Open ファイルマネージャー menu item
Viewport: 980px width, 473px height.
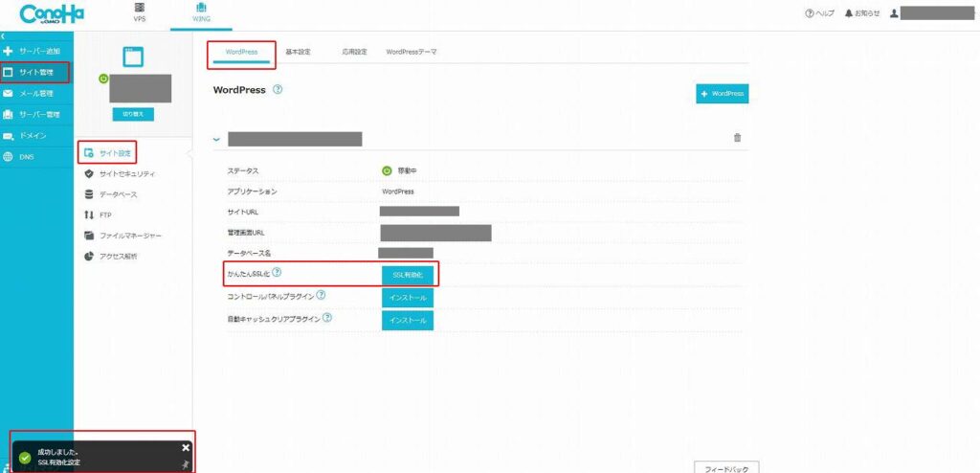click(x=122, y=236)
